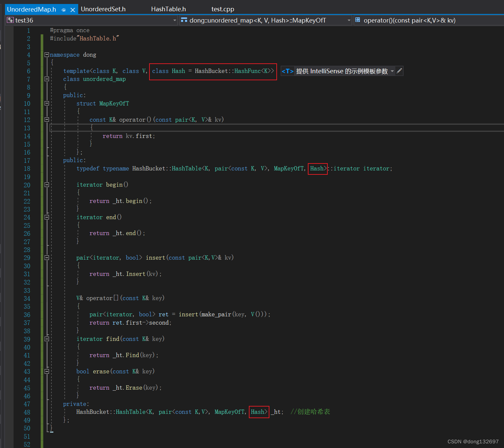
Task: Click 'return _ht.Find(key);' statement
Action: pos(124,355)
